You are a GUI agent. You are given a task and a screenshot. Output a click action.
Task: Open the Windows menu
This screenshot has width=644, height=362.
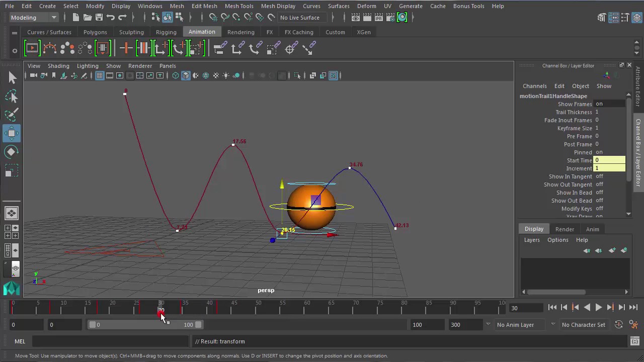[x=150, y=6]
